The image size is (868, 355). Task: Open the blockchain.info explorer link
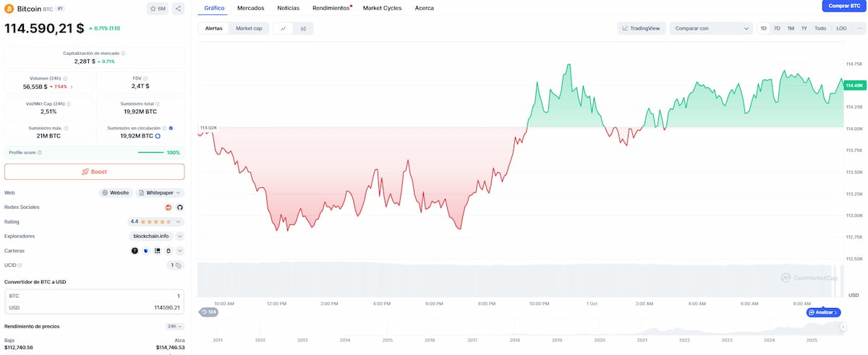151,236
